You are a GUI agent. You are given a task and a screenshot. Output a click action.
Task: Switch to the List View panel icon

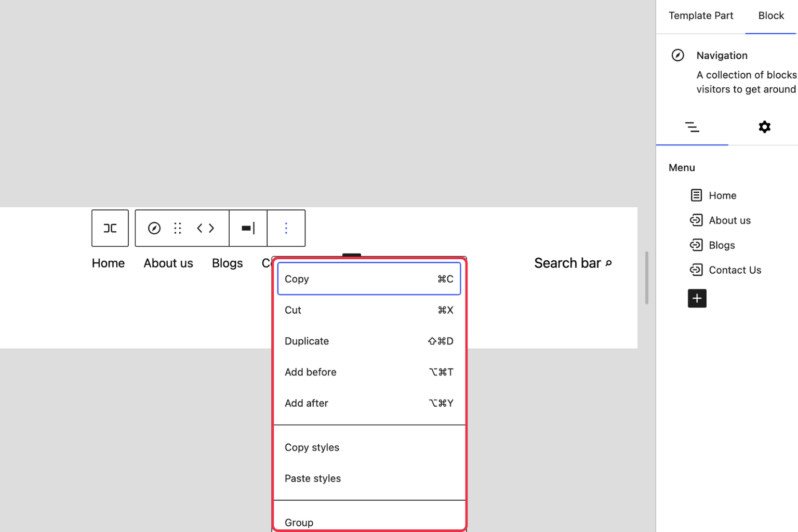click(x=692, y=126)
